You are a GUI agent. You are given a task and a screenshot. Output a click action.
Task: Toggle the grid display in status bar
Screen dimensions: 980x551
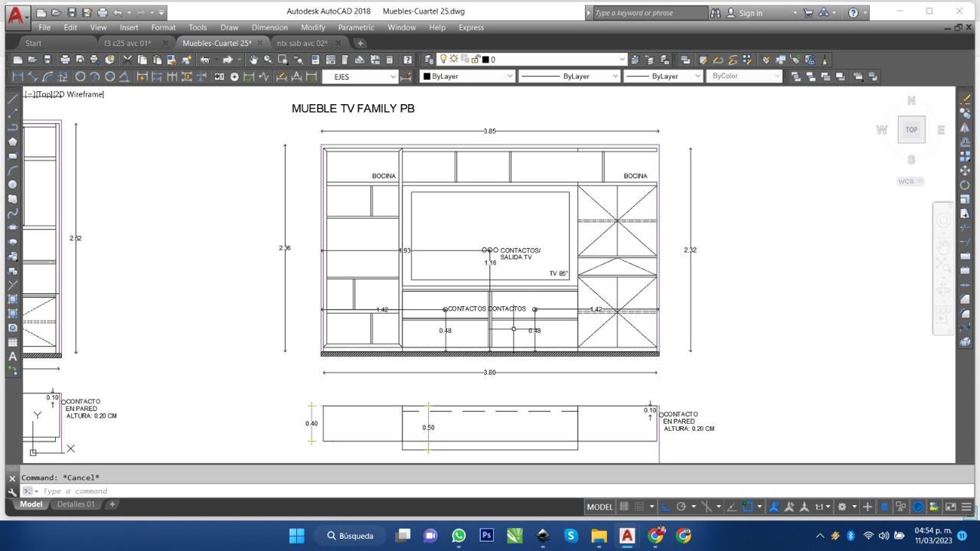point(624,507)
